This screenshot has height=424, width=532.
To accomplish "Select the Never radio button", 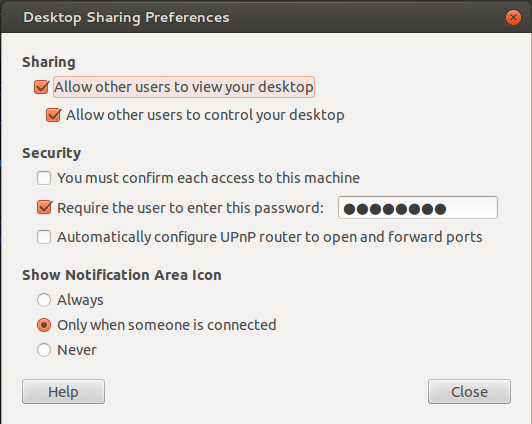I will [44, 350].
